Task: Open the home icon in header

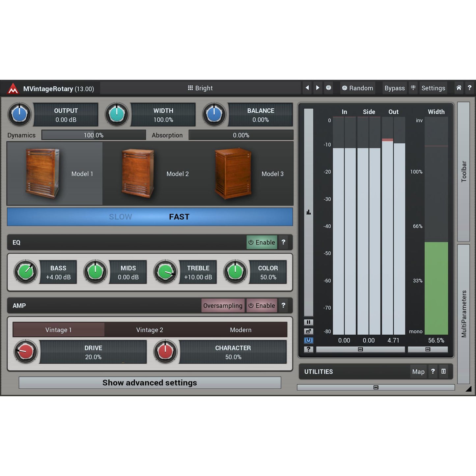Action: [459, 88]
